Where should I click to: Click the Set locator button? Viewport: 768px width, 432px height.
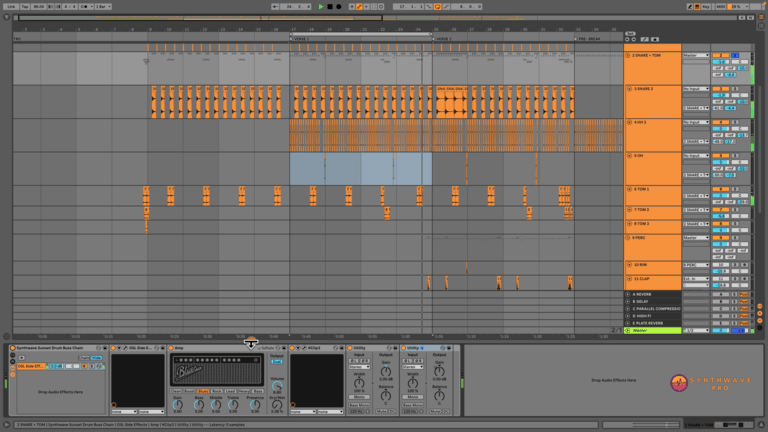(x=630, y=33)
